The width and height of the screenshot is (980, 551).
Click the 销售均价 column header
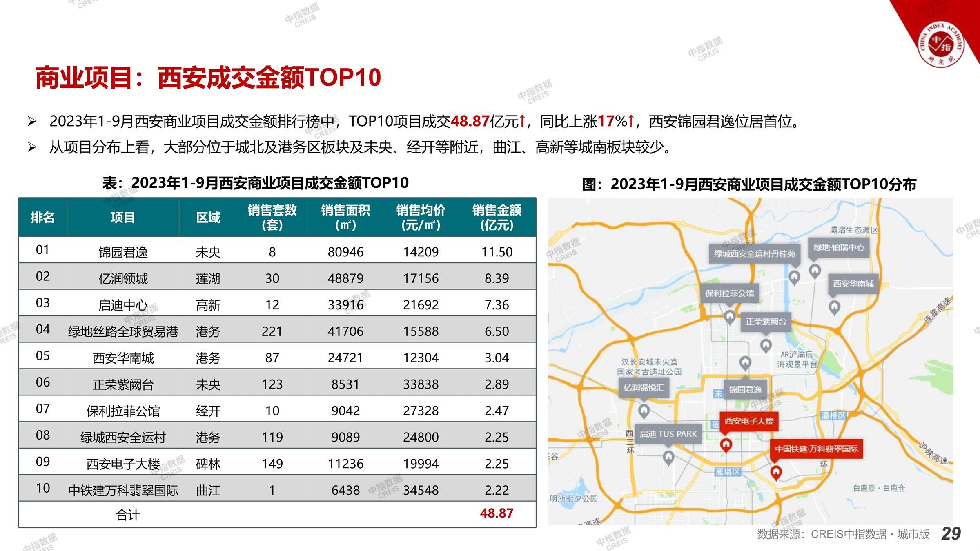click(x=421, y=217)
